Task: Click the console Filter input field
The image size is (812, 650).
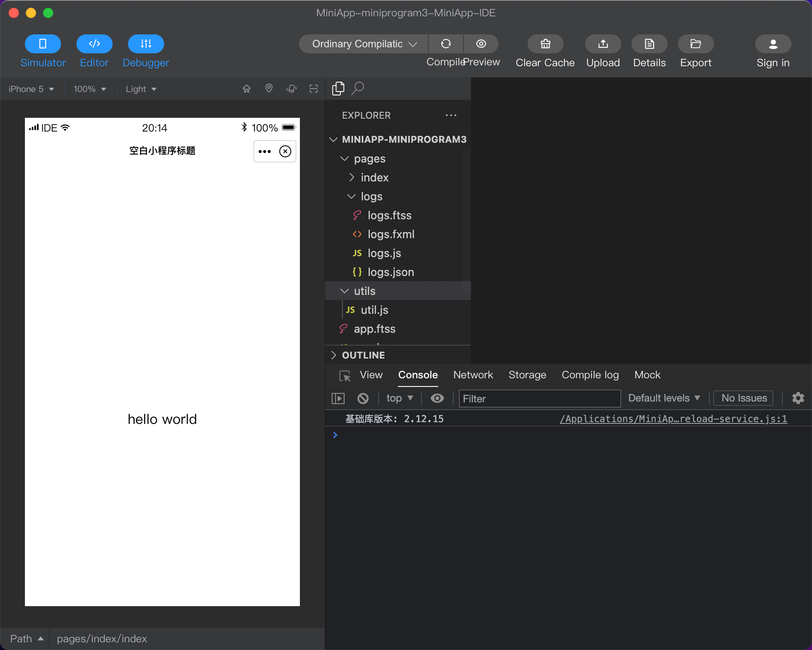Action: tap(540, 399)
